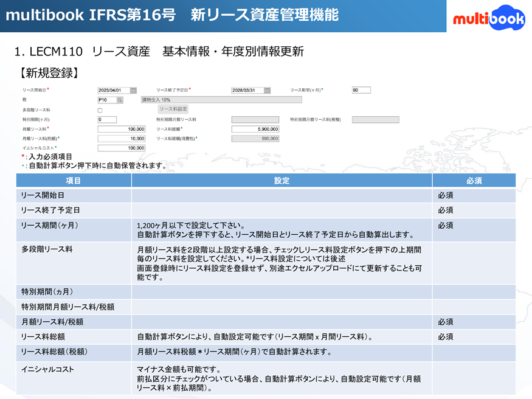Click 必須 in the リース期間(ヶ月) row
Screen dimensions: 532x399
click(x=446, y=225)
